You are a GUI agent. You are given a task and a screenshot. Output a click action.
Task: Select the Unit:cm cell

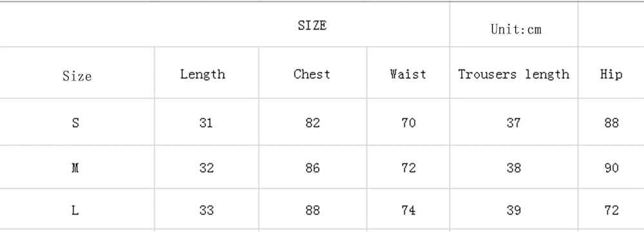pyautogui.click(x=516, y=29)
